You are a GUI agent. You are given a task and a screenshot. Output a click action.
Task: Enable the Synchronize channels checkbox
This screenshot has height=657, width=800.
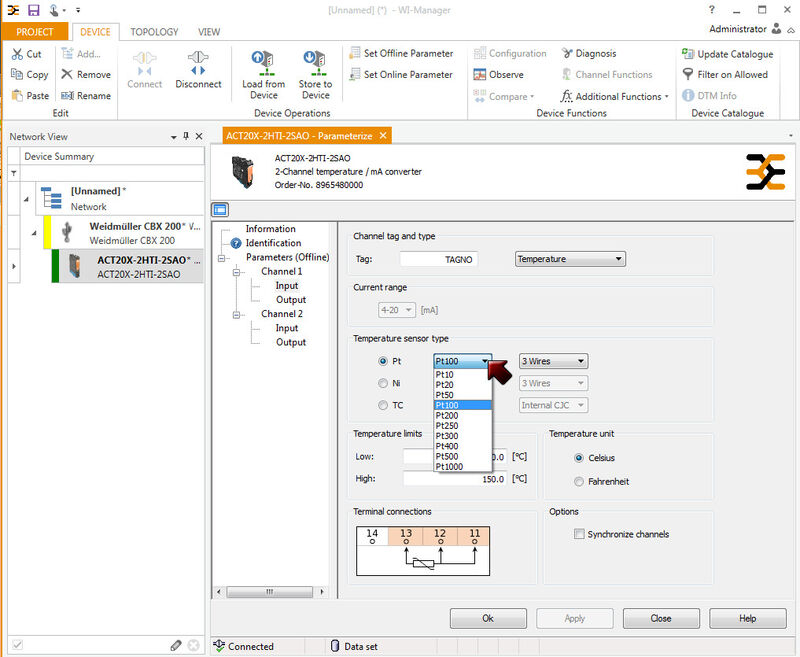pos(579,534)
